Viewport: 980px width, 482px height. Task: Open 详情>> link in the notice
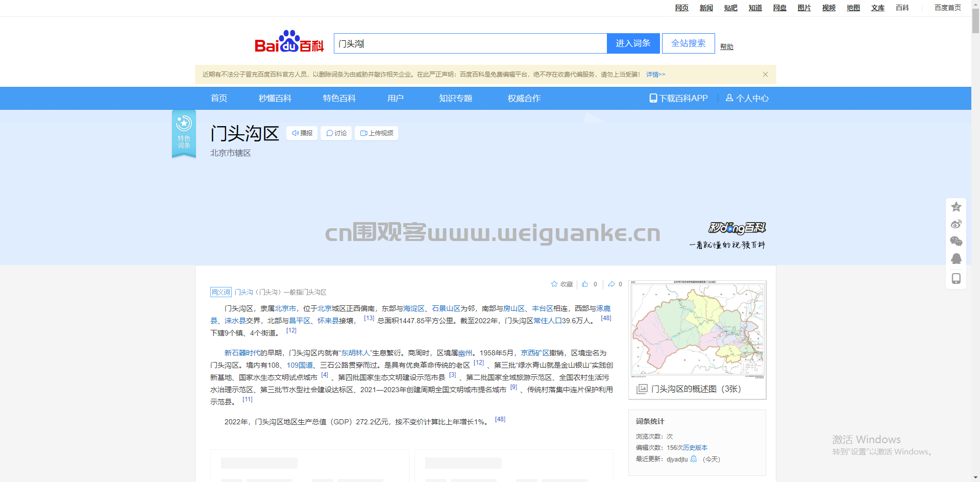[655, 75]
